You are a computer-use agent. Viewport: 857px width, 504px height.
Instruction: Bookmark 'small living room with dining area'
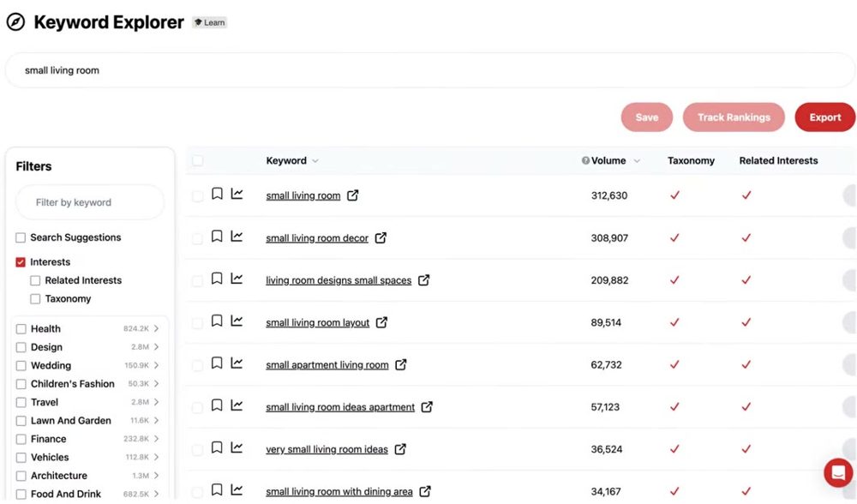[x=217, y=489]
